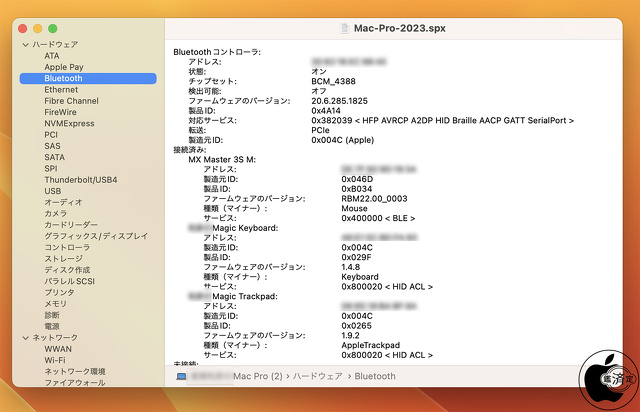Select ディスク作成 in the sidebar

click(67, 270)
